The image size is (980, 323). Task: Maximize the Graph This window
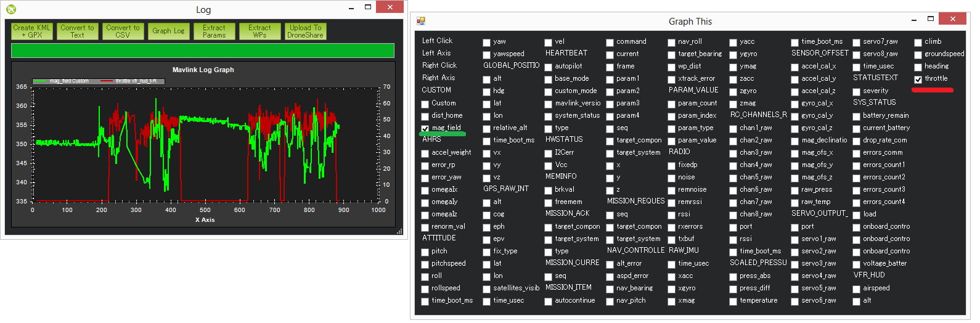pos(930,19)
